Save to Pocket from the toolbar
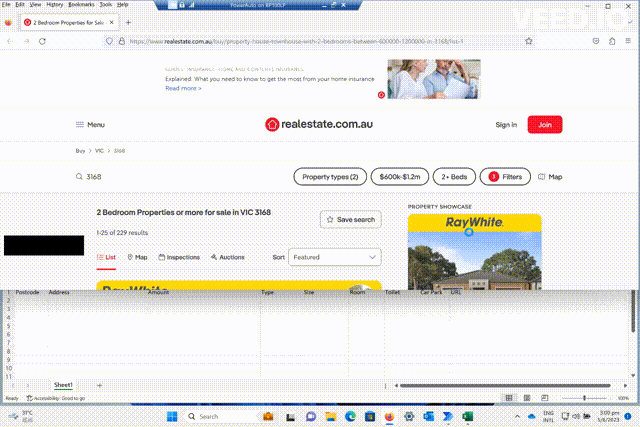Screen dimensions: 640x427 [x=596, y=41]
